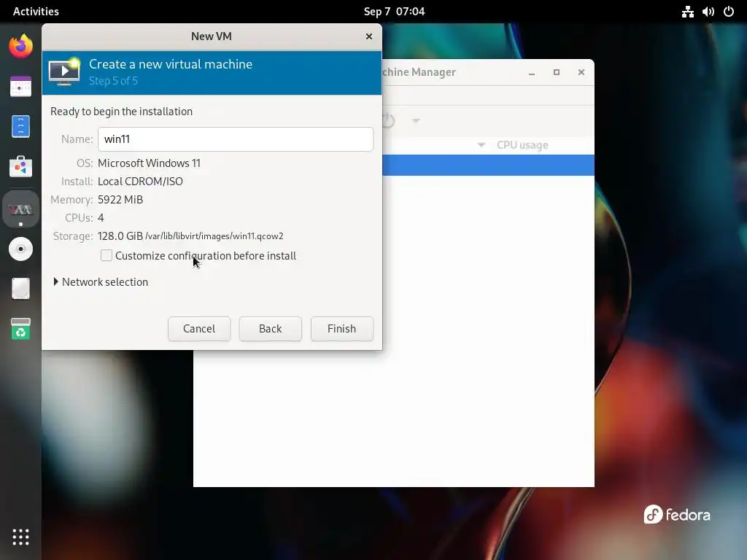Open the system power menu icon
The image size is (747, 560).
(729, 12)
